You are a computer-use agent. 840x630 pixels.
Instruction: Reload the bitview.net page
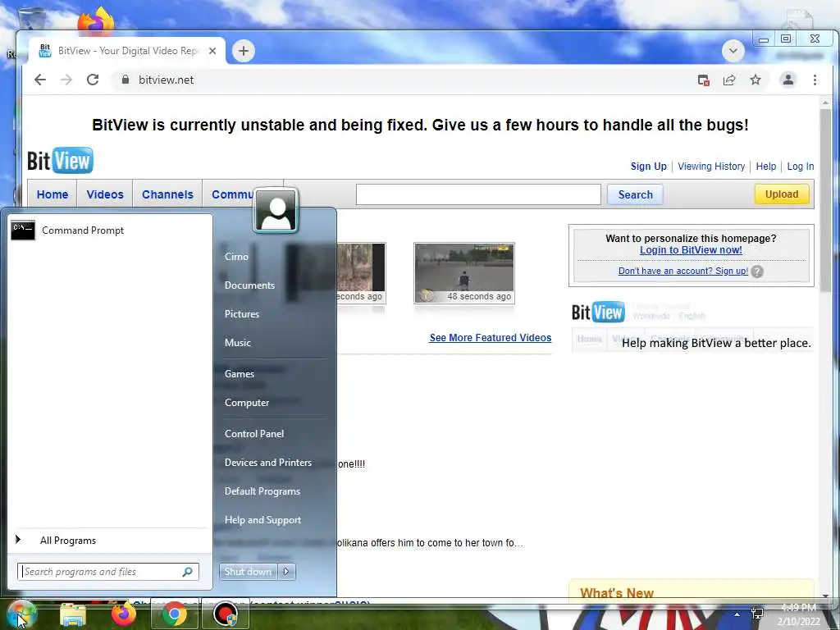click(93, 80)
